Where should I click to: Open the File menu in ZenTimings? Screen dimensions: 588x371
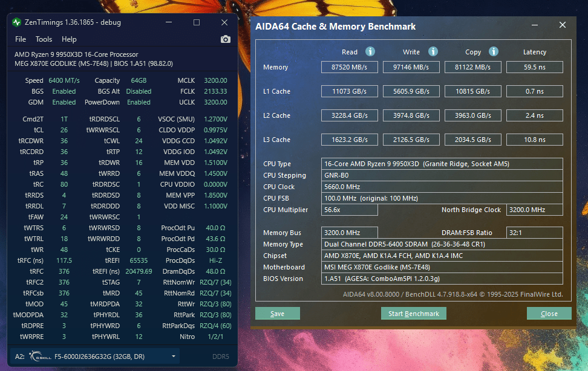tap(21, 39)
